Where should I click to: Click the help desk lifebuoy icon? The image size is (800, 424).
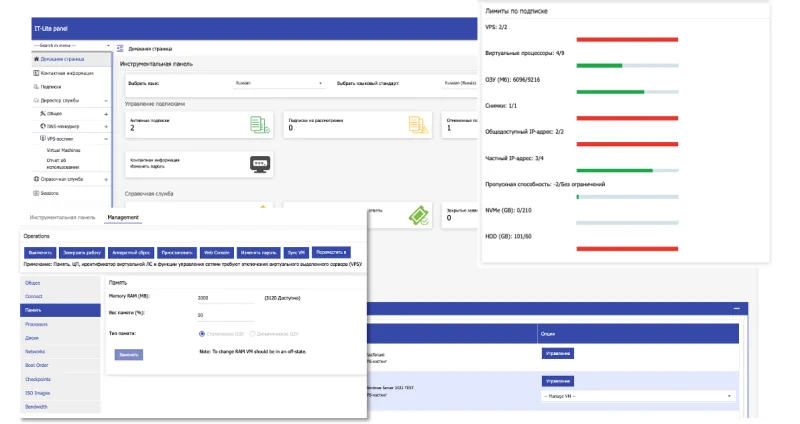[x=36, y=179]
